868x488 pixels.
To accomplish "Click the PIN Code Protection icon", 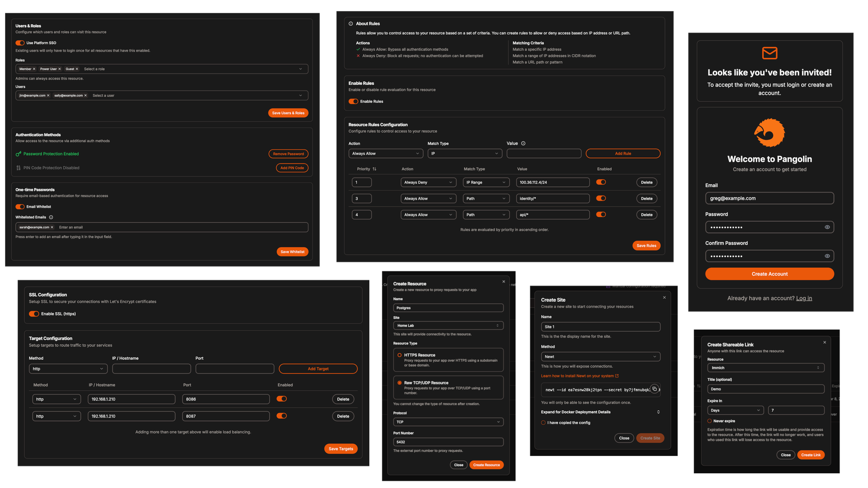I will (x=17, y=167).
